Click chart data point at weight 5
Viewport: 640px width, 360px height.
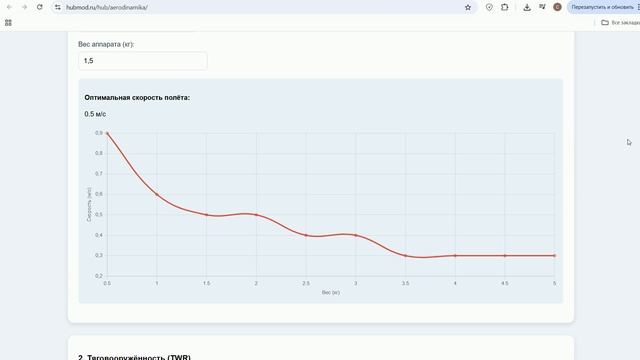554,256
